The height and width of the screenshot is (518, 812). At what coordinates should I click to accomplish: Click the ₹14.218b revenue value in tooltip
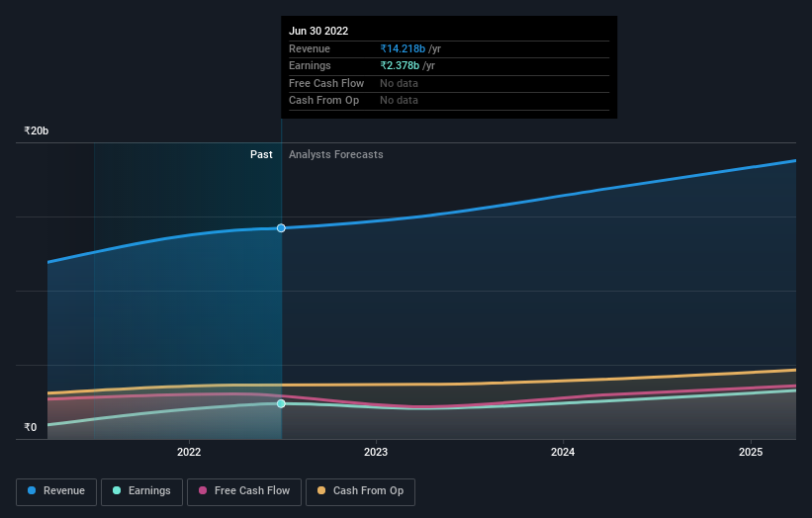click(x=403, y=48)
